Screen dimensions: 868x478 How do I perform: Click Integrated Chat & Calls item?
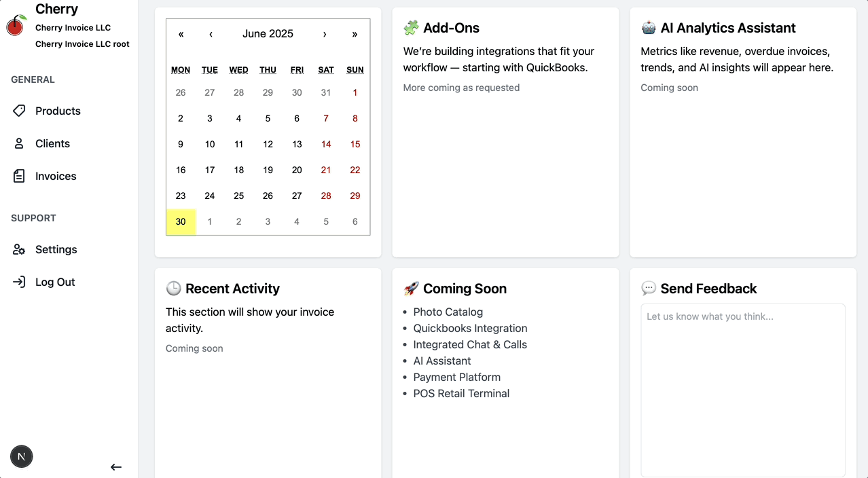pyautogui.click(x=470, y=344)
